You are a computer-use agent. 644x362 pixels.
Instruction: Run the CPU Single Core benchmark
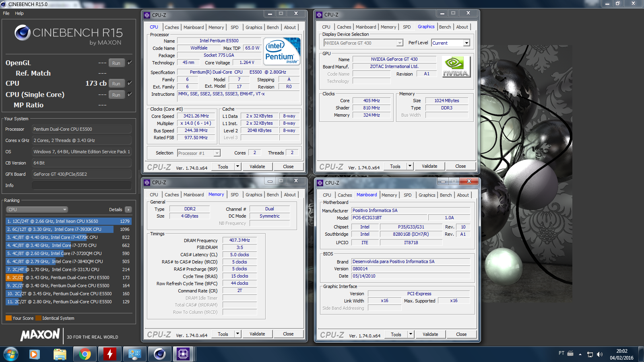pos(116,95)
